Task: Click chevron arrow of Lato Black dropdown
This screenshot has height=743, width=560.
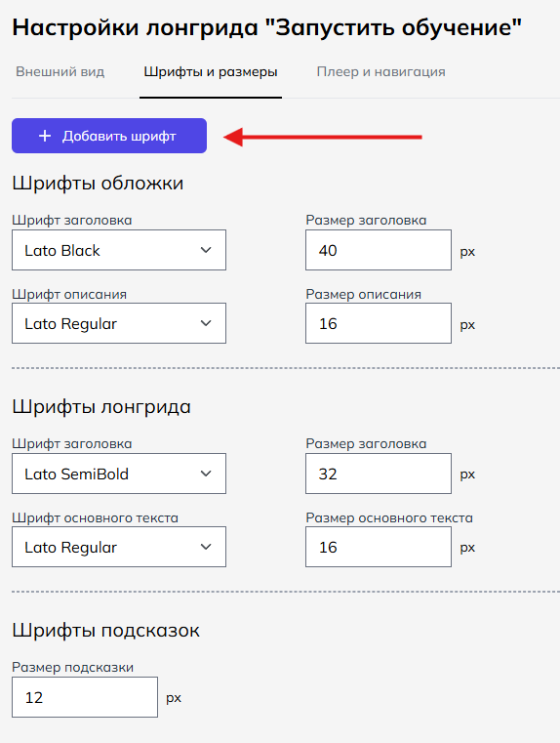Action: 206,250
